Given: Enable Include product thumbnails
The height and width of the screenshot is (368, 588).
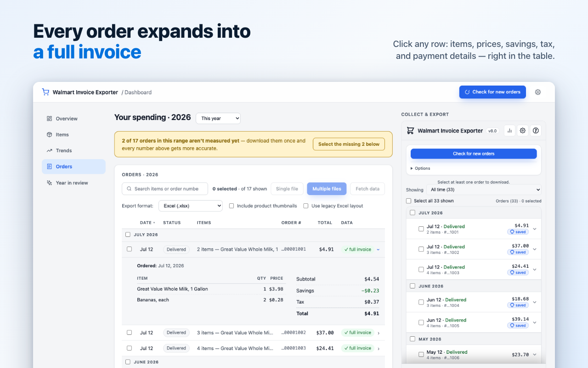Looking at the screenshot, I should (232, 206).
